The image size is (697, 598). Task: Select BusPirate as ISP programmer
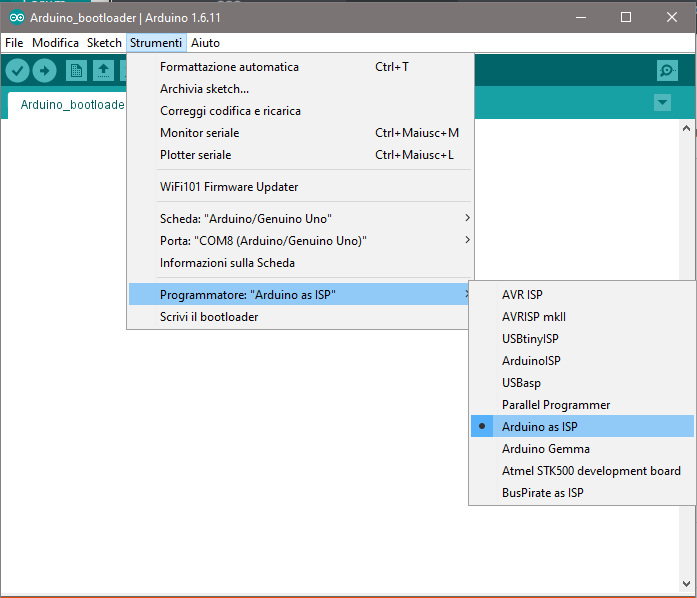pos(582,493)
